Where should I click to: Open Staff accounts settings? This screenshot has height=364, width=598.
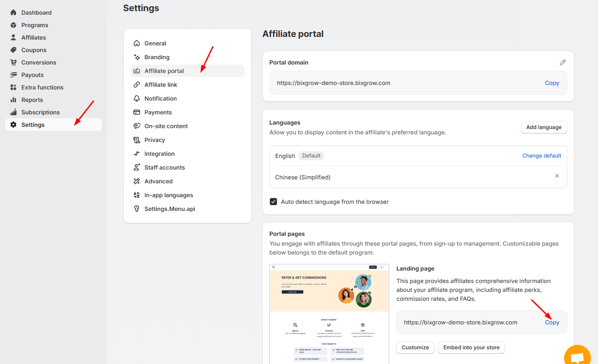(x=164, y=167)
